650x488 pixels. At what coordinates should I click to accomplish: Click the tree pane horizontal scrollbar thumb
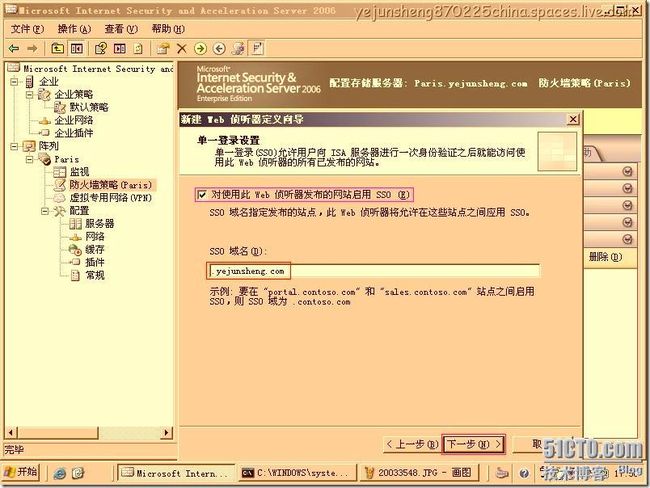click(x=57, y=433)
